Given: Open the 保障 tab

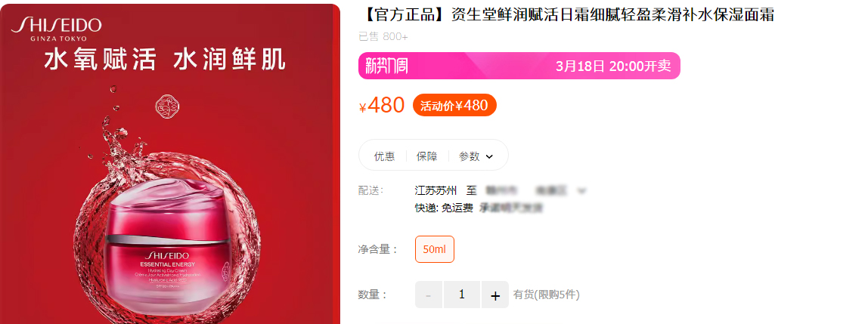Looking at the screenshot, I should [426, 156].
